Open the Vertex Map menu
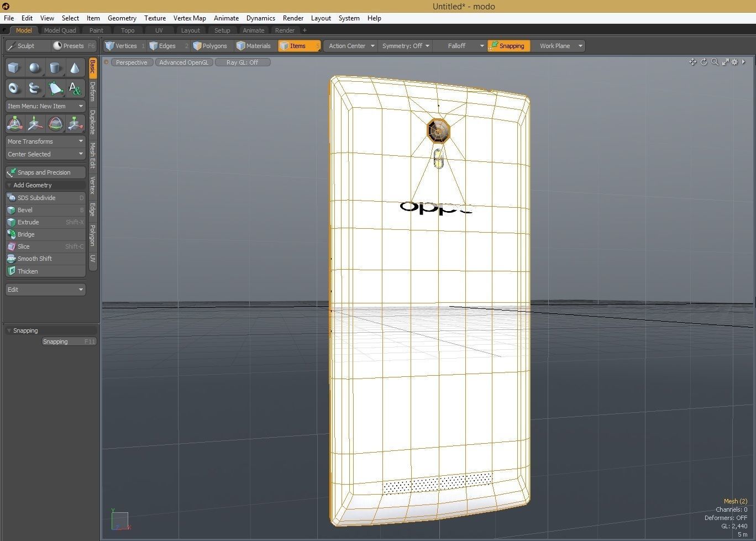Image resolution: width=756 pixels, height=541 pixels. coord(190,18)
